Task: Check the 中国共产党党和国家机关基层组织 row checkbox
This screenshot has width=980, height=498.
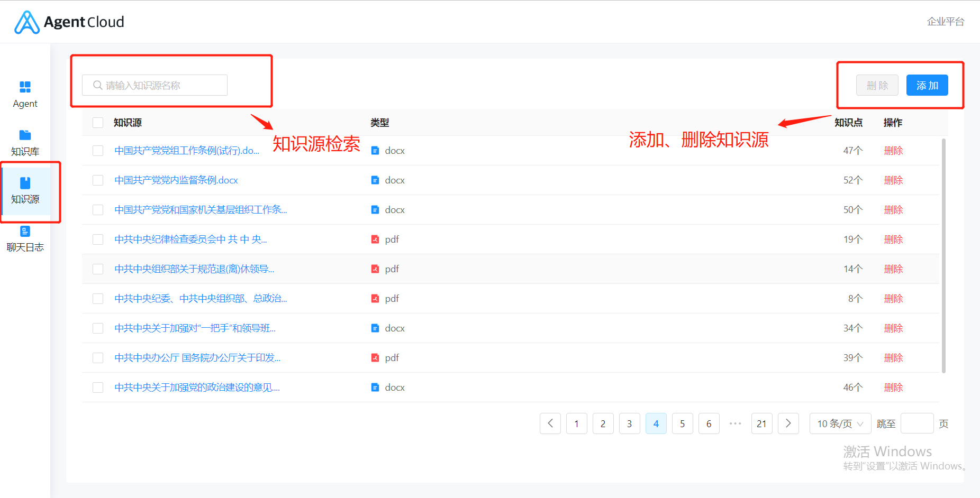Action: [x=98, y=210]
